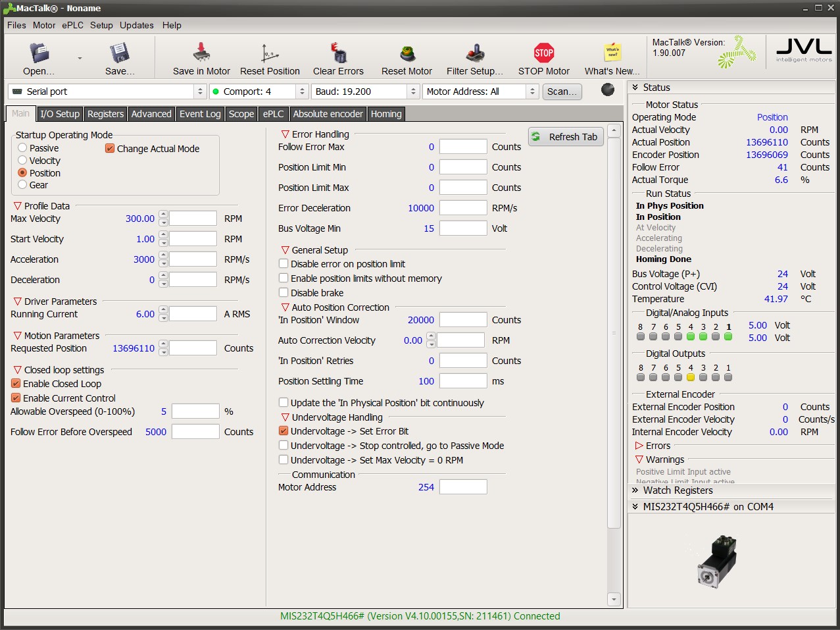Check the Disable brake option
This screenshot has width=840, height=630.
click(284, 293)
